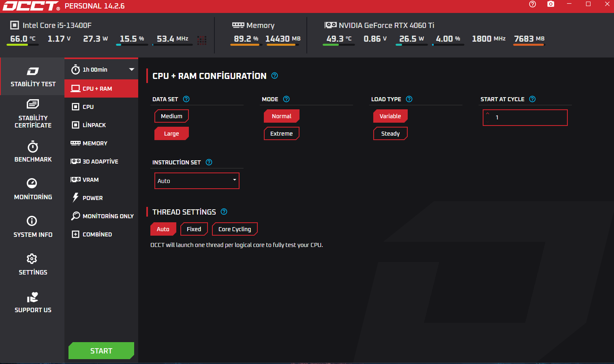The height and width of the screenshot is (364, 614).
Task: Open the Mode help icon
Action: (286, 99)
